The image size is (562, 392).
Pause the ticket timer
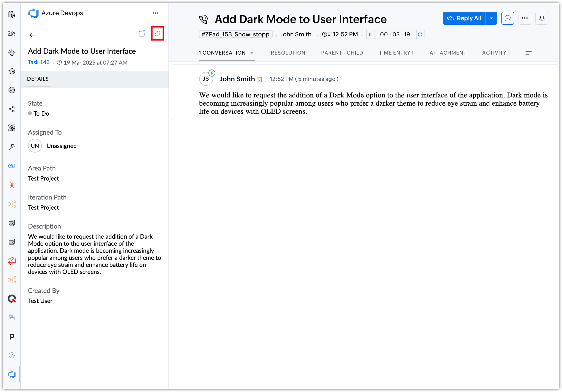370,34
